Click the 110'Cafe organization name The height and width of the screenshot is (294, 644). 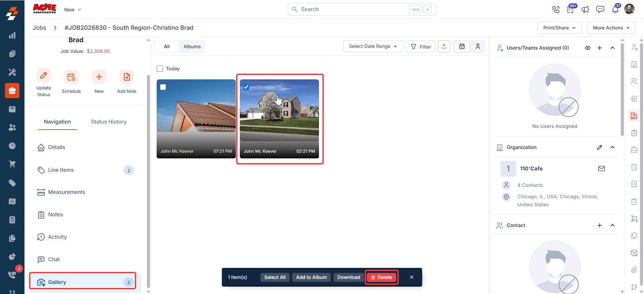coord(531,169)
